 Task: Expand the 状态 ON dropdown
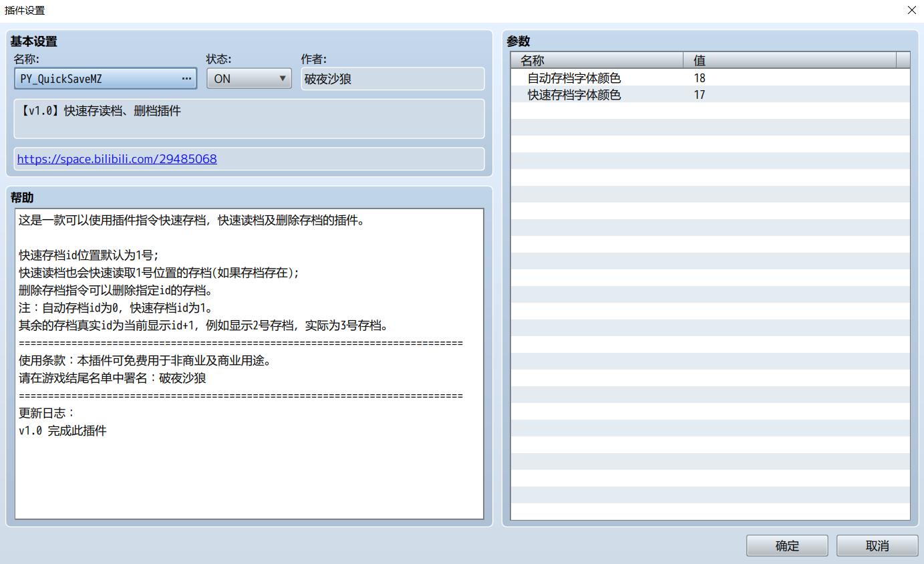coord(249,78)
